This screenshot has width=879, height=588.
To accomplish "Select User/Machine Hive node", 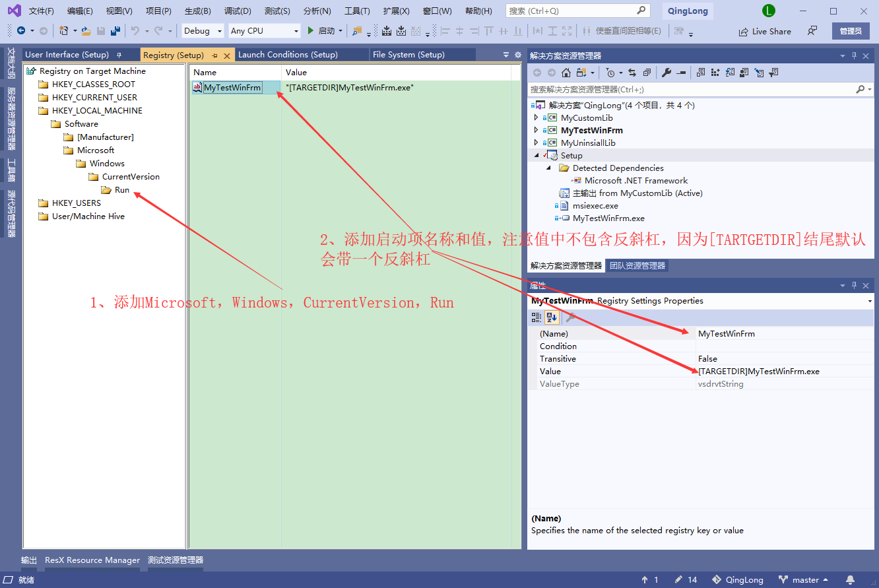I will (x=88, y=216).
